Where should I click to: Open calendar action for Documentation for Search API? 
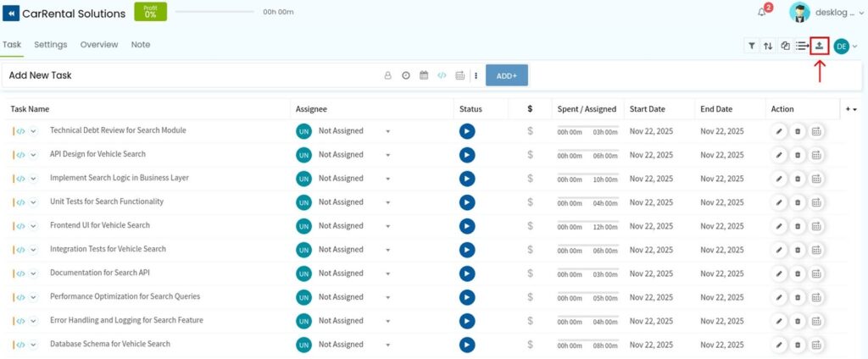click(816, 273)
